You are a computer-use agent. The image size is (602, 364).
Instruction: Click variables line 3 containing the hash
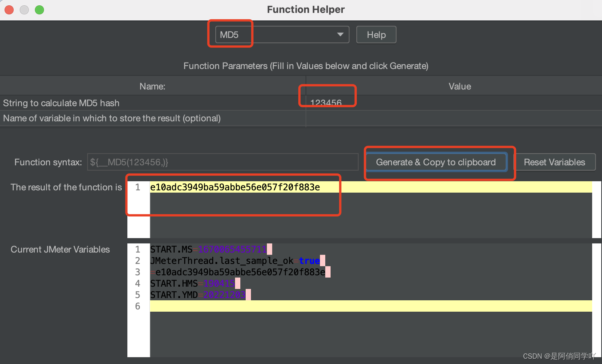tap(240, 272)
